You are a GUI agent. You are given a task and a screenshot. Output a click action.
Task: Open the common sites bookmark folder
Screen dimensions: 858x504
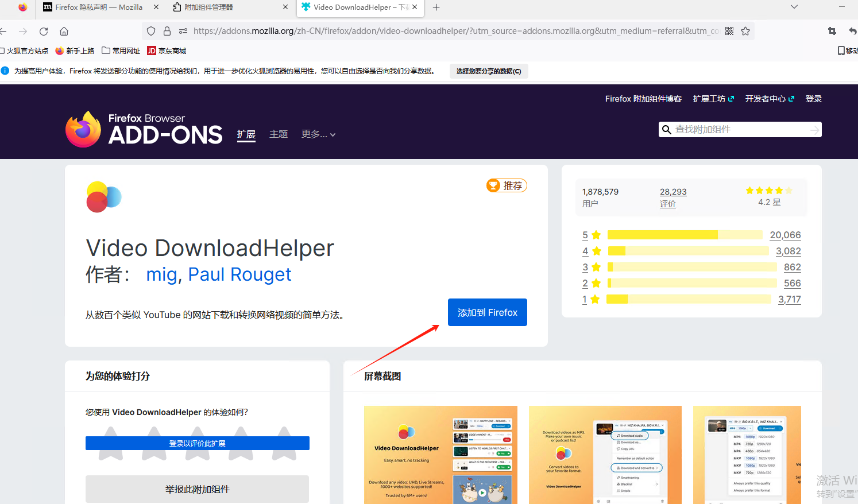(x=121, y=51)
